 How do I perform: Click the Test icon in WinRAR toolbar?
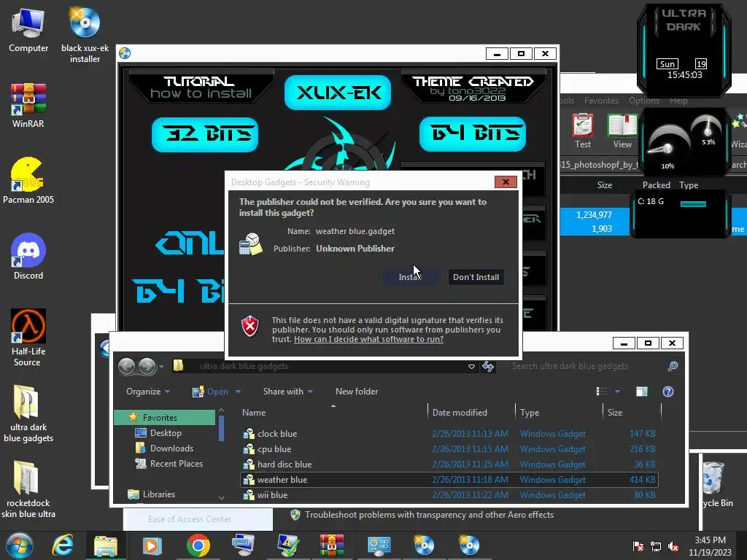click(x=583, y=131)
